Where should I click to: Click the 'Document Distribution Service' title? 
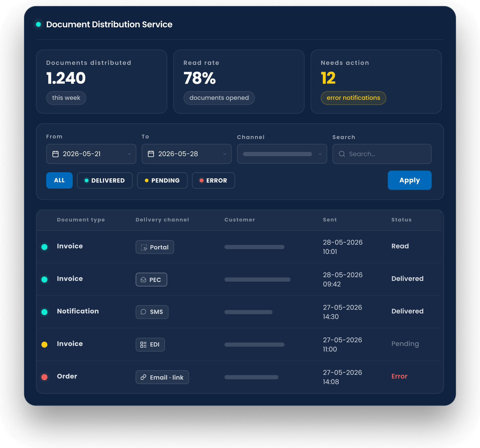click(109, 24)
